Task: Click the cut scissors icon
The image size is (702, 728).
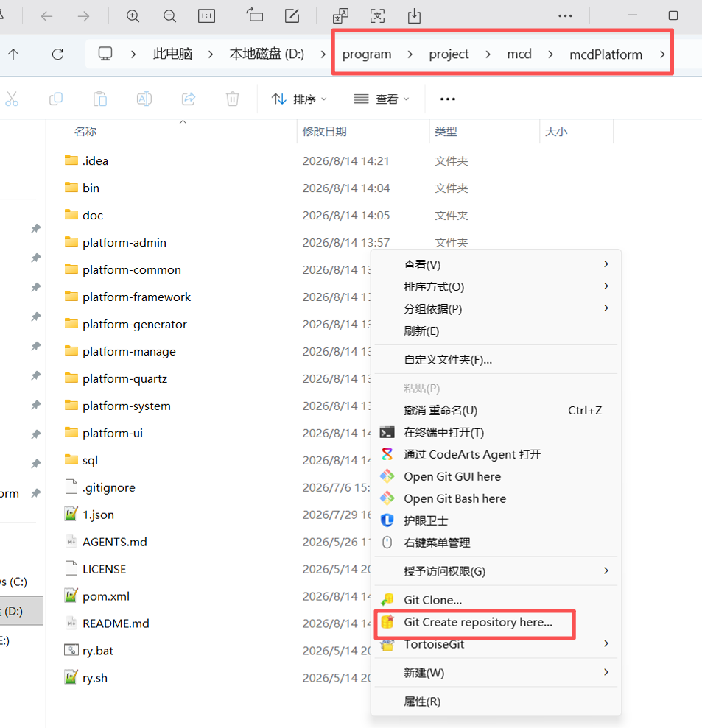Action: click(12, 99)
